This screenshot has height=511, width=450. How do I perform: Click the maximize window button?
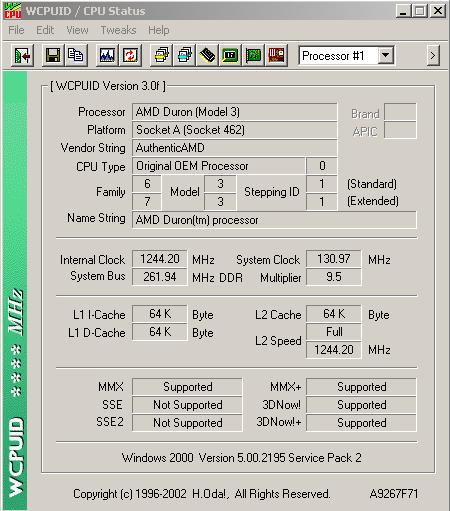[420, 11]
